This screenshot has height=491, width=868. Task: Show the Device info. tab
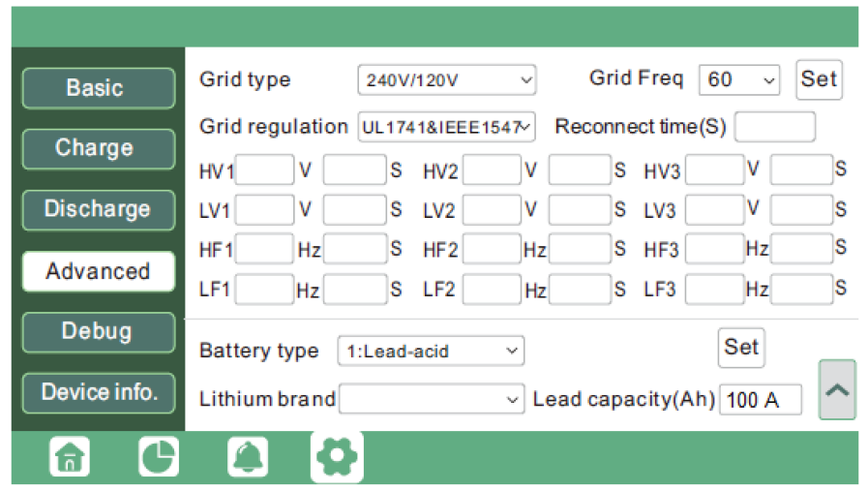tap(98, 393)
